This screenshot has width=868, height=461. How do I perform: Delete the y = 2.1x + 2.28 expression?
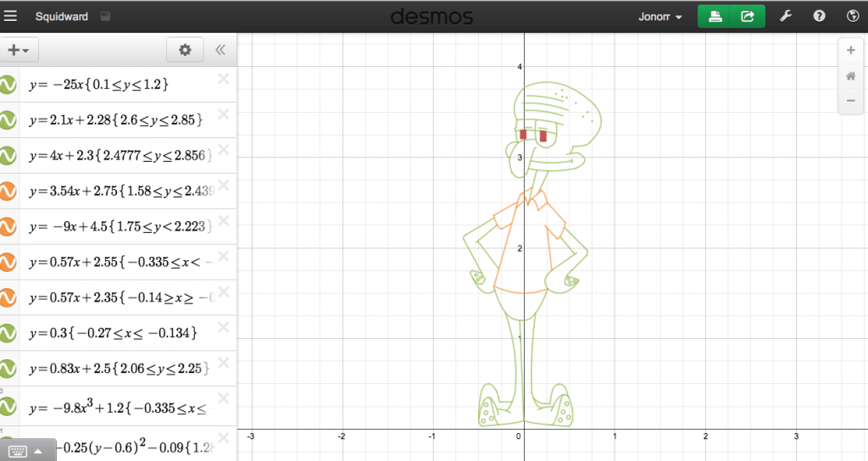(x=224, y=114)
